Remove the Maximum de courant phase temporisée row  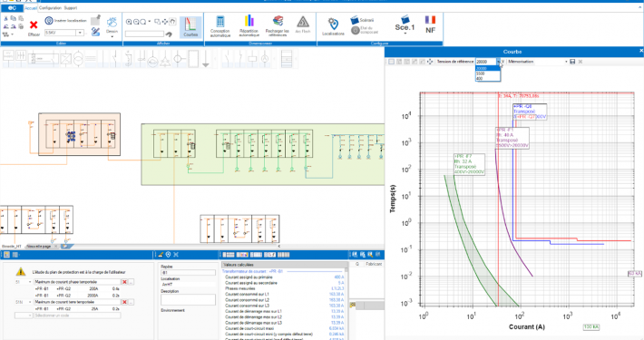tap(124, 282)
